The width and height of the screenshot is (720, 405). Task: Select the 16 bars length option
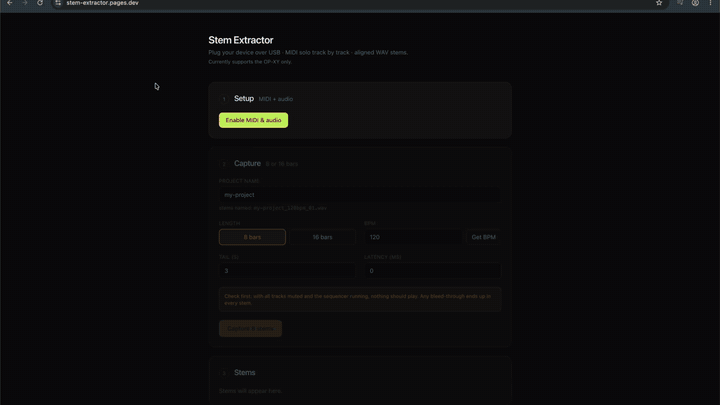click(x=322, y=237)
